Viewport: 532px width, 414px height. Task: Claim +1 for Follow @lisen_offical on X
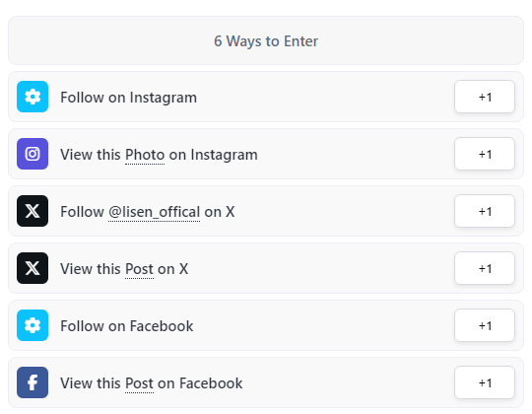click(485, 211)
